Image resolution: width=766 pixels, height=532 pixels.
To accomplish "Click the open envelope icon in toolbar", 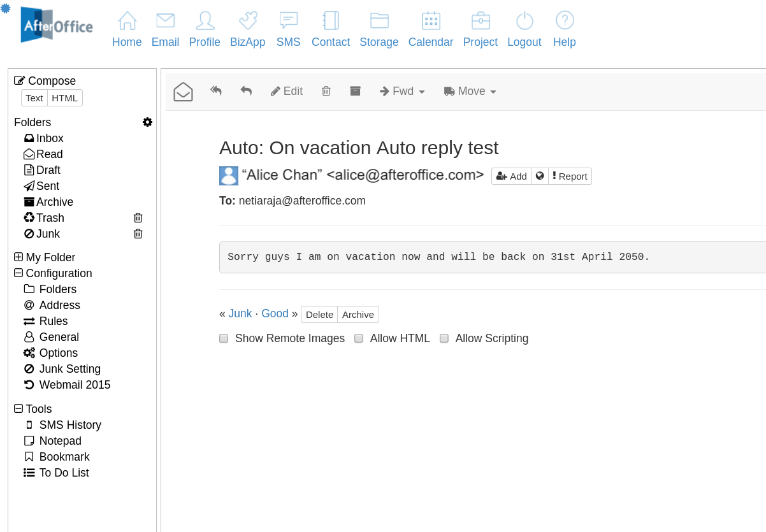I will [x=183, y=92].
